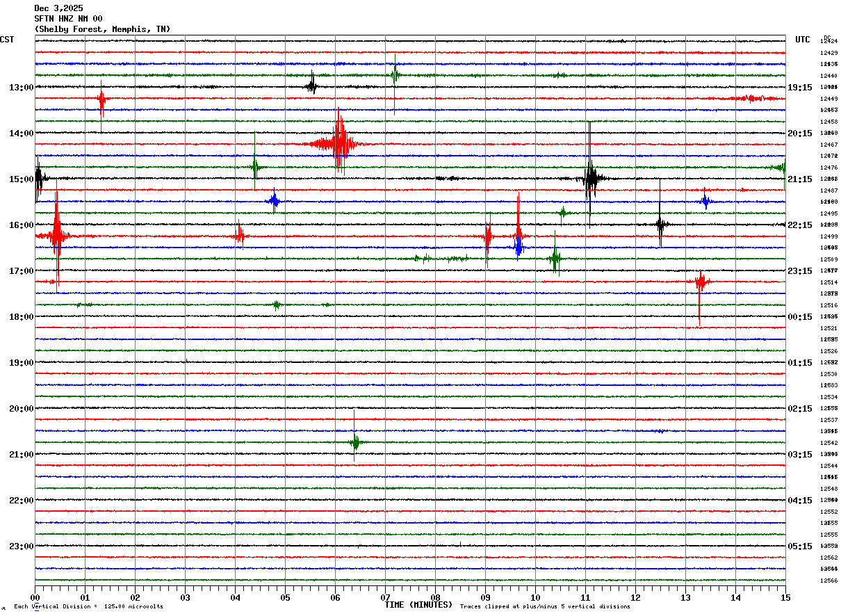Click the red event near minute 13
841x616 pixels.
coord(701,282)
